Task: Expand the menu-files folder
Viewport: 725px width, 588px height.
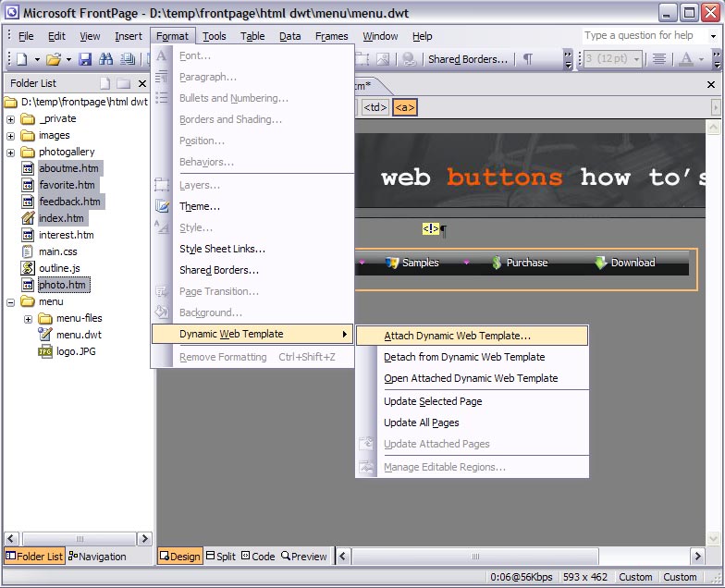Action: click(x=28, y=319)
